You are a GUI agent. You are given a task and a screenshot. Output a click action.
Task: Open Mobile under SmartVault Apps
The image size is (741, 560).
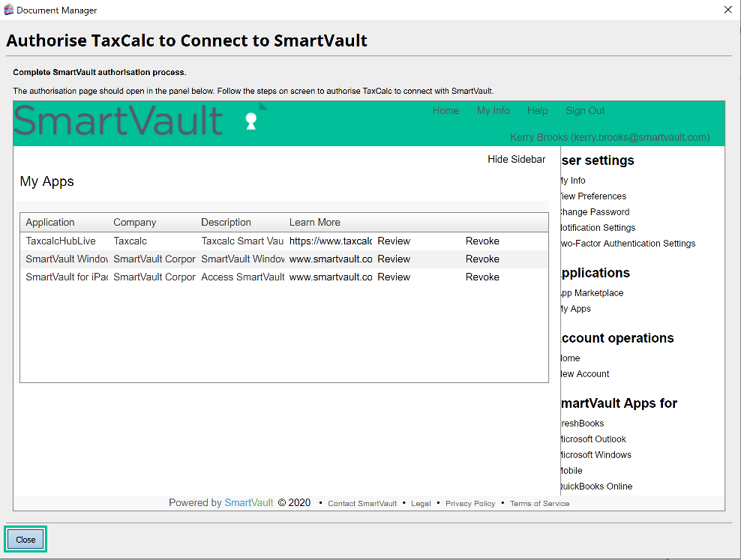(x=571, y=470)
